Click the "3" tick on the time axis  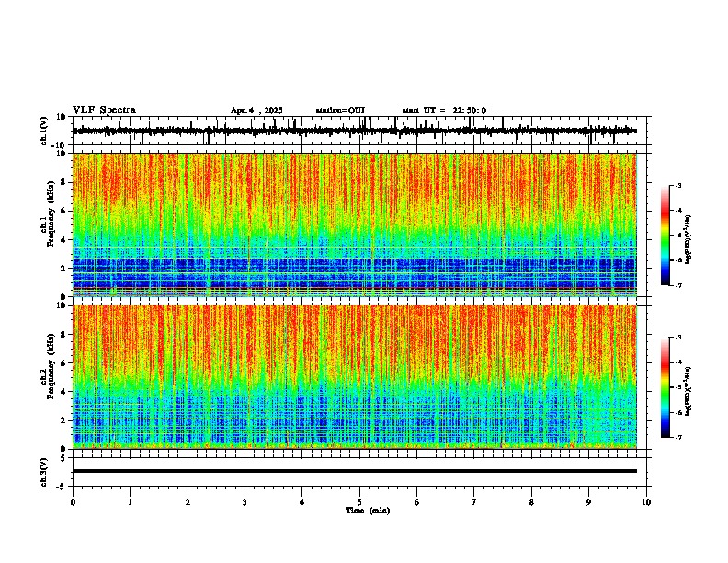[245, 502]
